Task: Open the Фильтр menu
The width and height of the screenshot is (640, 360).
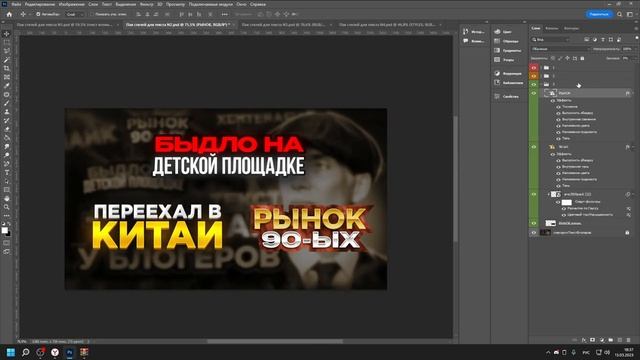Action: 147,4
